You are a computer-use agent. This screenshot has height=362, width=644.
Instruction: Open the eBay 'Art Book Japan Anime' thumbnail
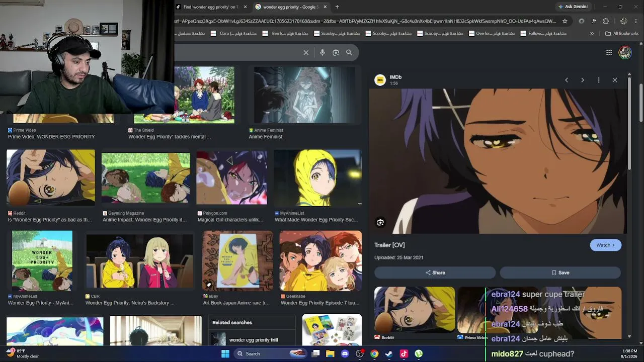coord(238,261)
